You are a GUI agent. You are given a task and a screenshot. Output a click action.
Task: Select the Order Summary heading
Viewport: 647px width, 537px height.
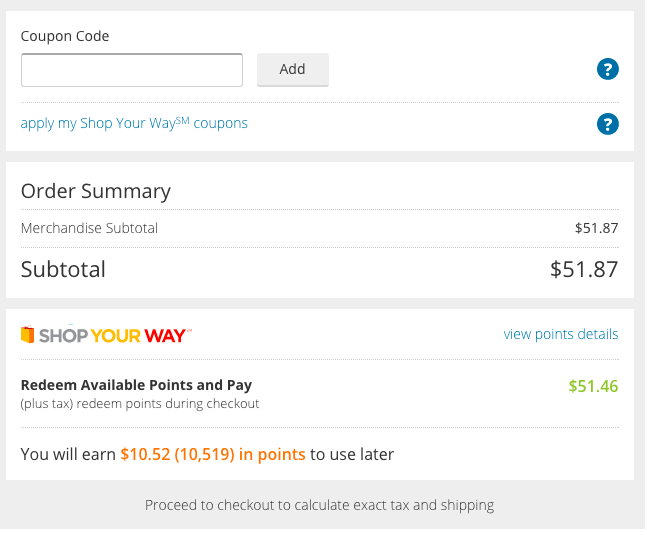(96, 191)
